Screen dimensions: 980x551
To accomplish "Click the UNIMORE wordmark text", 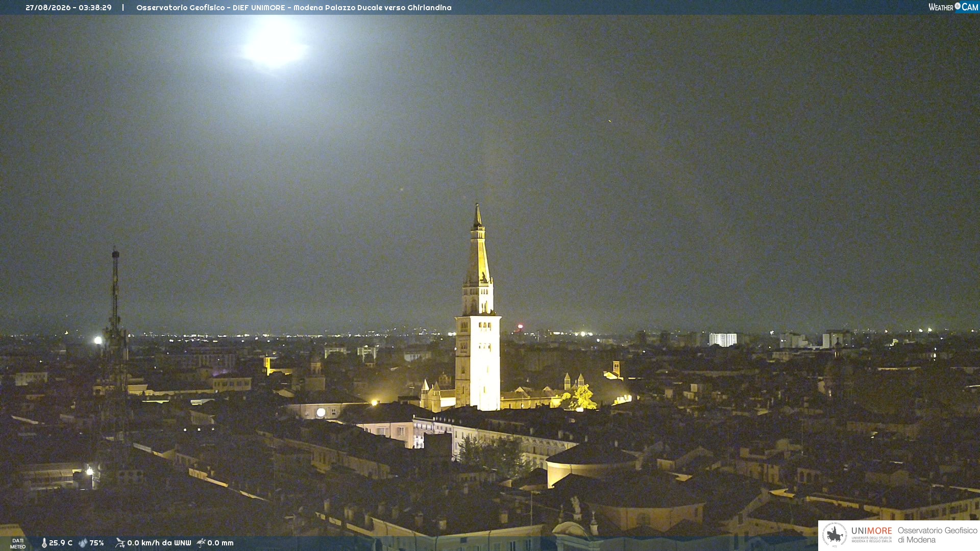I will 872,531.
